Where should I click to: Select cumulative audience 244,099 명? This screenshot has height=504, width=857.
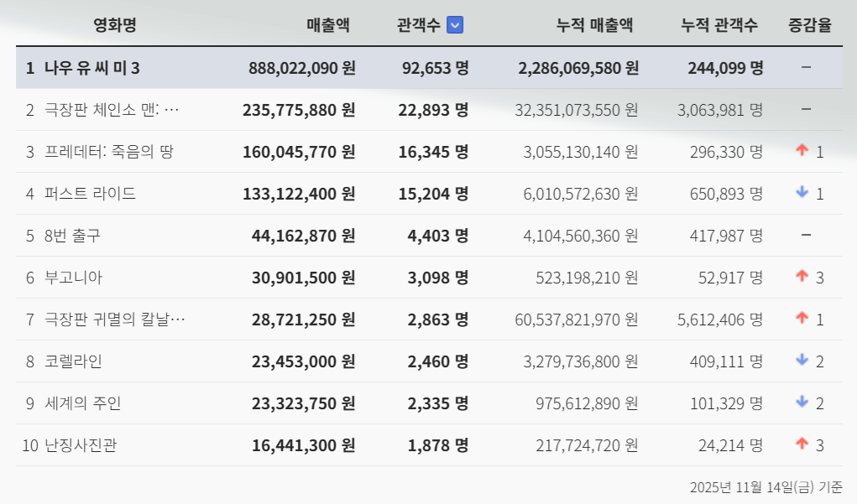pyautogui.click(x=725, y=68)
